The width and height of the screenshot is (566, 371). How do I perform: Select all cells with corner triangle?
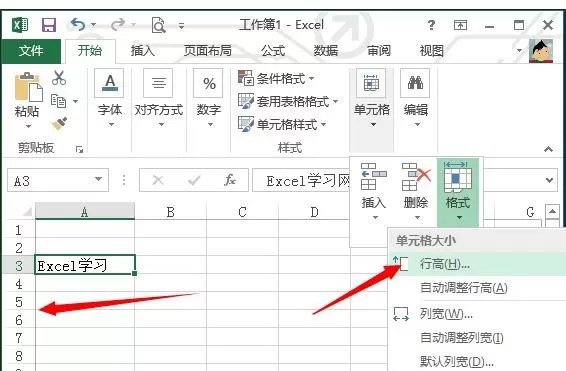coord(26,212)
